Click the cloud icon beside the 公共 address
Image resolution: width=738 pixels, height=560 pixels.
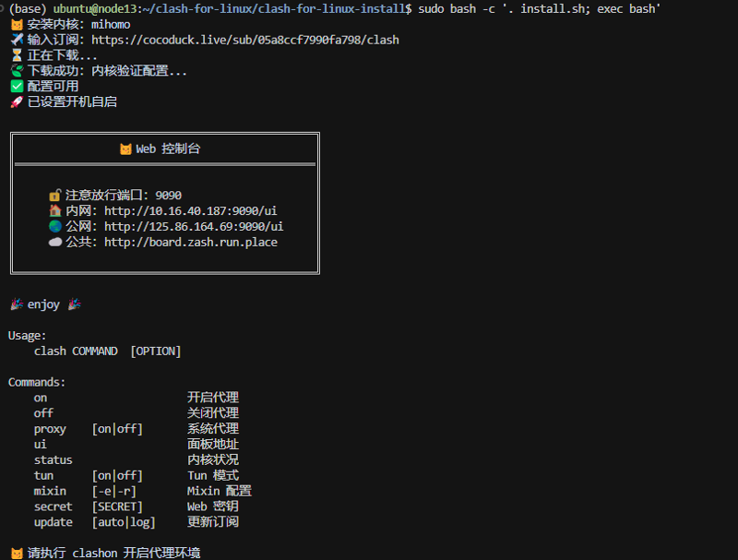click(54, 242)
